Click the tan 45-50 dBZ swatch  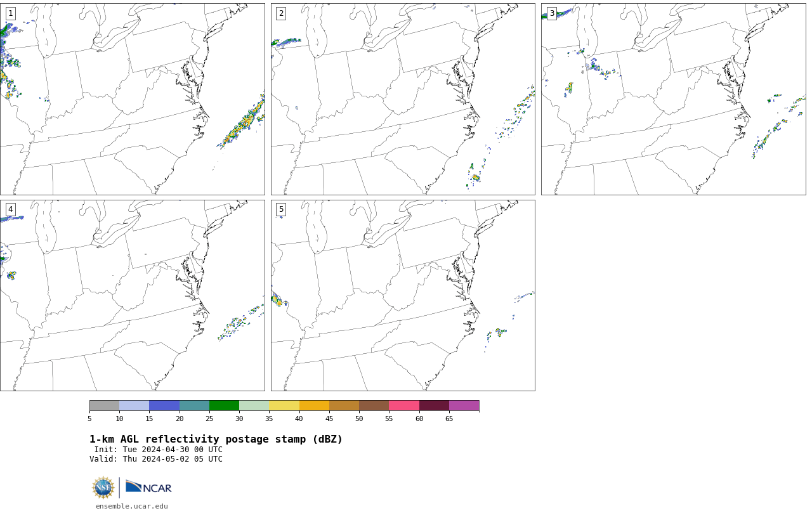pyautogui.click(x=344, y=406)
